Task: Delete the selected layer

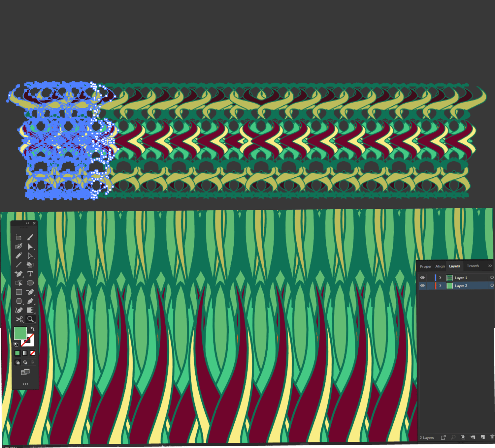Action: tap(492, 437)
